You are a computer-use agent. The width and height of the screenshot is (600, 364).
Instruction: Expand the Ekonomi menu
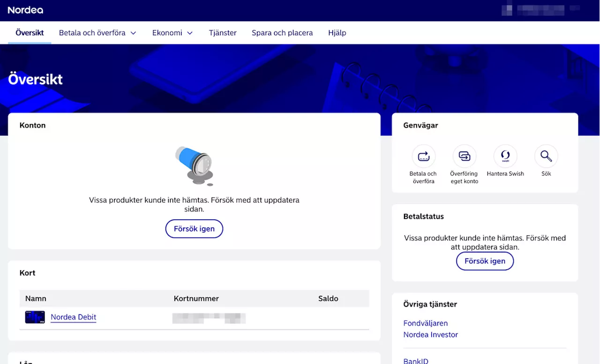point(172,33)
